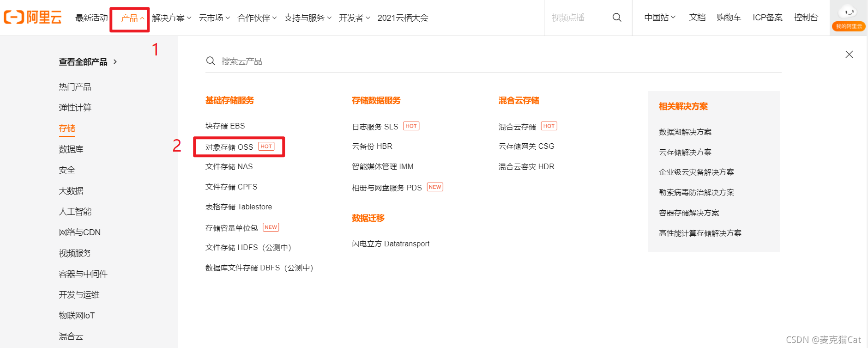Open 容器存储解决方案 link
This screenshot has width=868, height=348.
(x=689, y=213)
